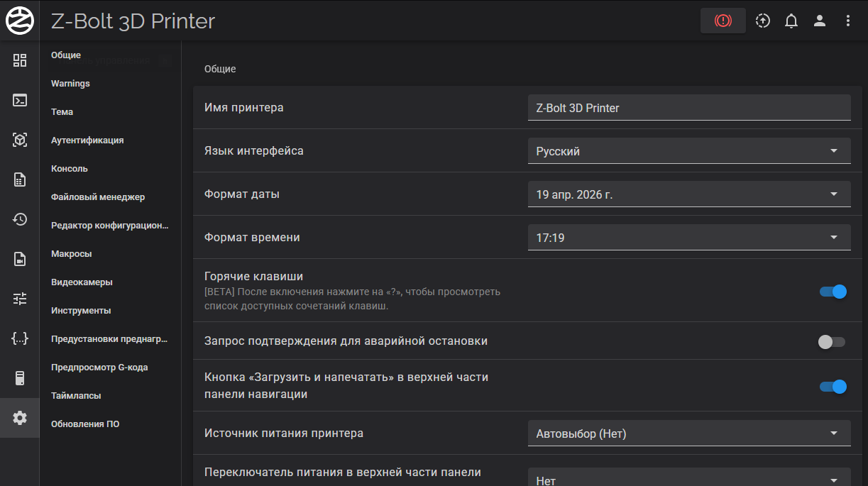Open the Tune sliders icon
The width and height of the screenshot is (868, 486).
point(20,299)
